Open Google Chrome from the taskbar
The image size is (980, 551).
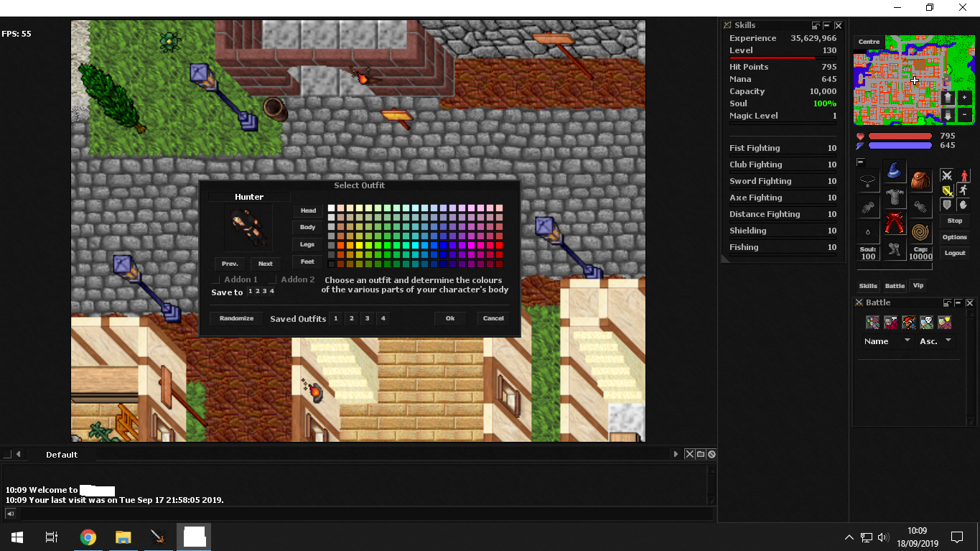tap(88, 537)
